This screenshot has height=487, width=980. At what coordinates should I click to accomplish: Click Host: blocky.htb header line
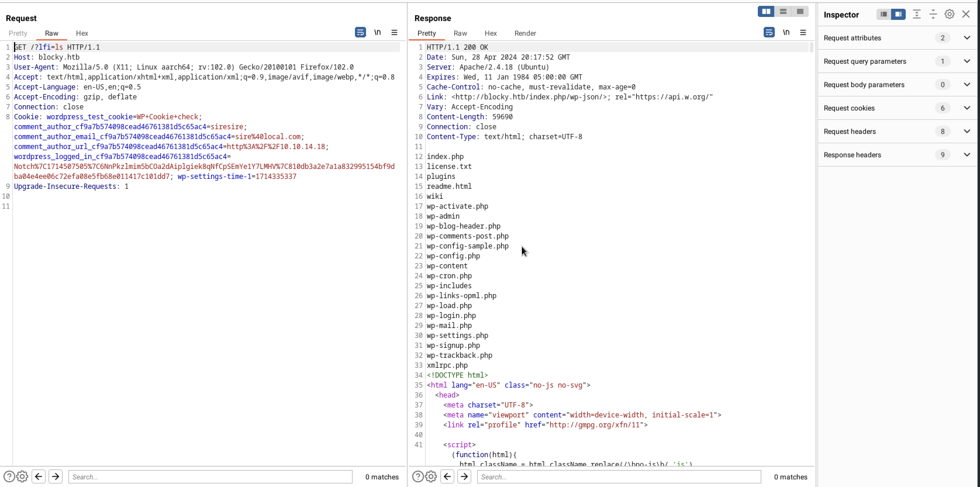click(x=47, y=57)
